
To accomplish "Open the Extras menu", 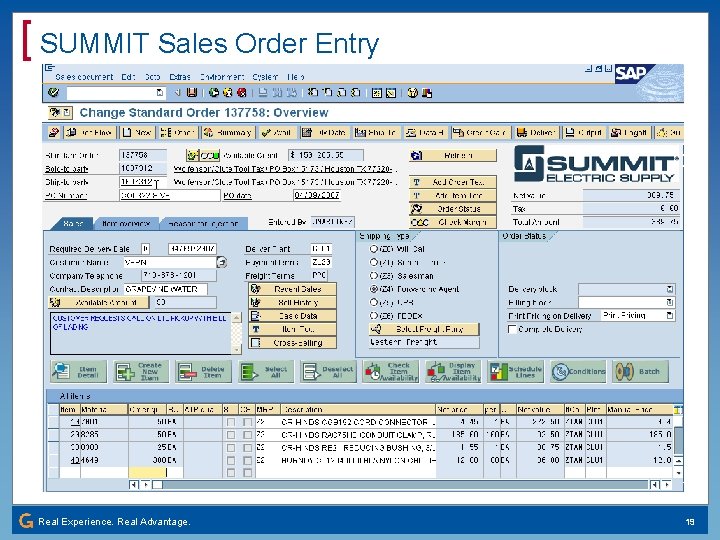I will click(x=180, y=77).
